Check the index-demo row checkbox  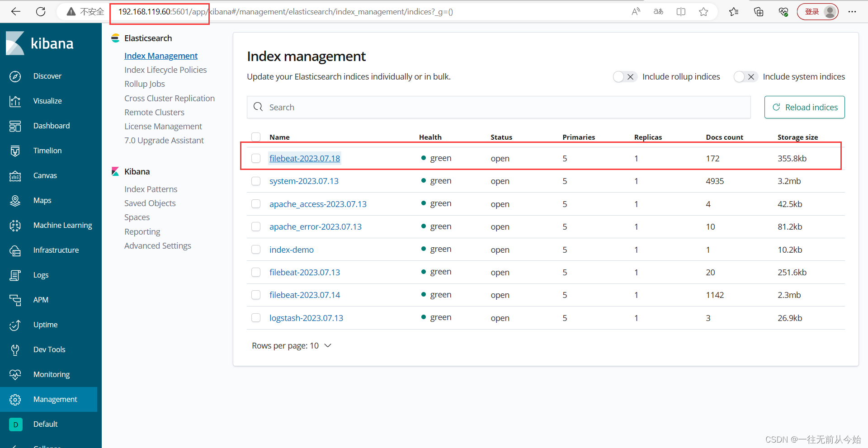point(256,250)
